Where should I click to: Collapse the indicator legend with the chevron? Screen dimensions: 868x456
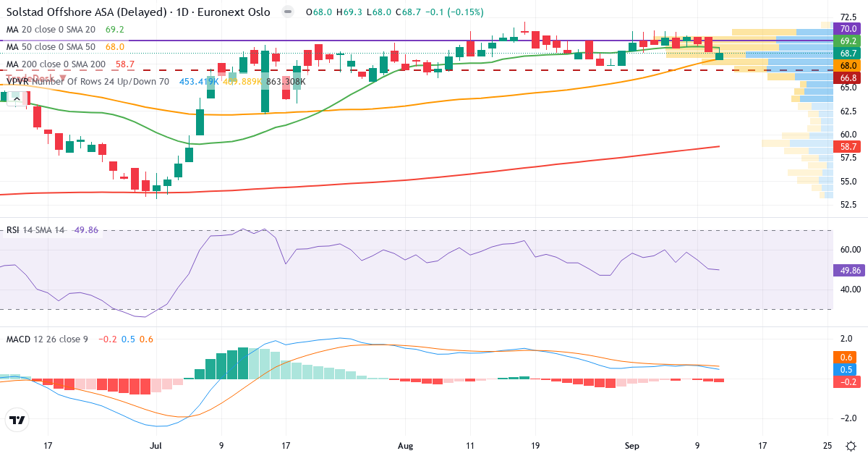[15, 98]
